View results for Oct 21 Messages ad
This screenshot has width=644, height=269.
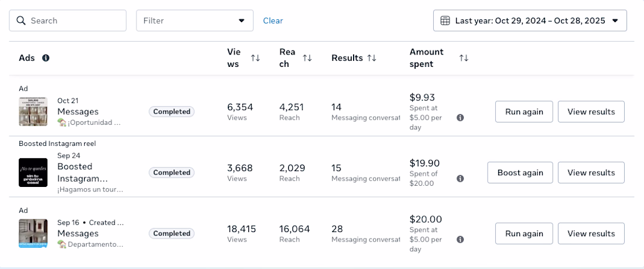pos(591,112)
